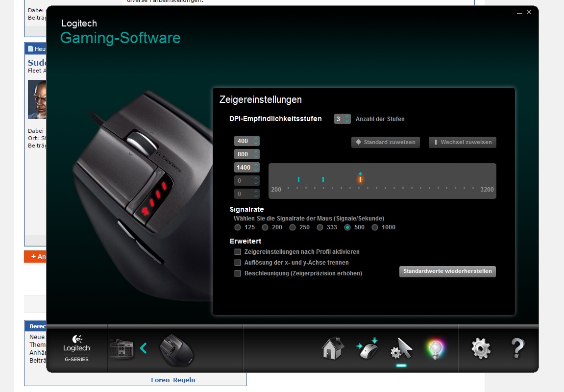Click the 800 DPI marker on slider
The width and height of the screenshot is (564, 392).
pos(323,179)
